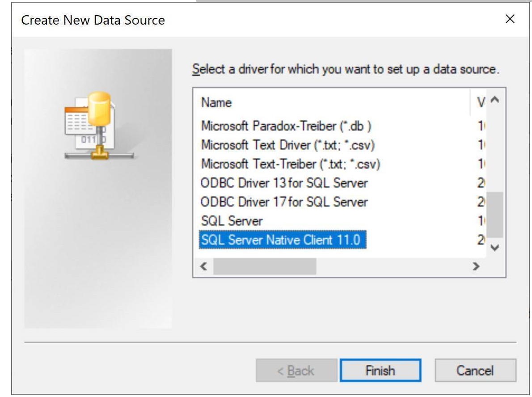Close the Create New Data Source dialog
The height and width of the screenshot is (397, 532).
click(510, 19)
